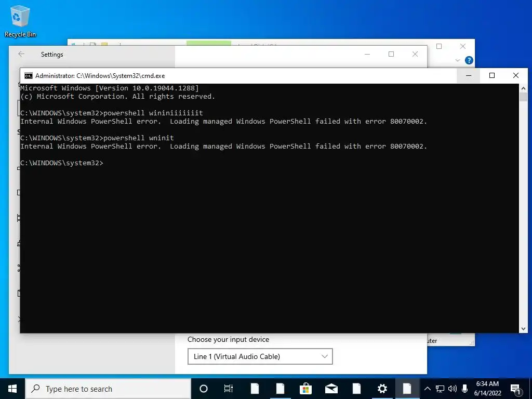
Task: Click the microphone tray icon
Action: click(465, 389)
